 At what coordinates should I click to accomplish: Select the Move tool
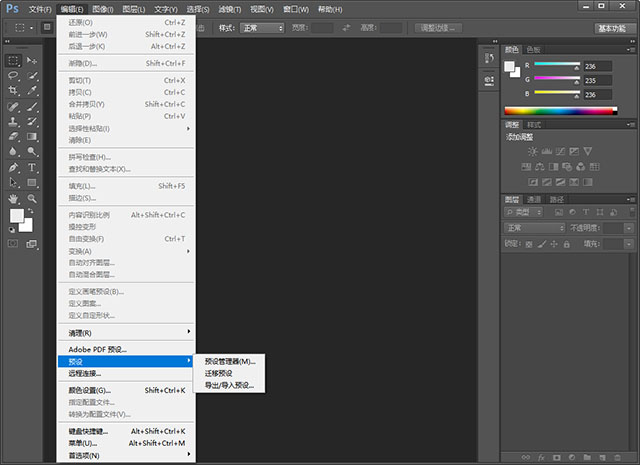[32, 60]
